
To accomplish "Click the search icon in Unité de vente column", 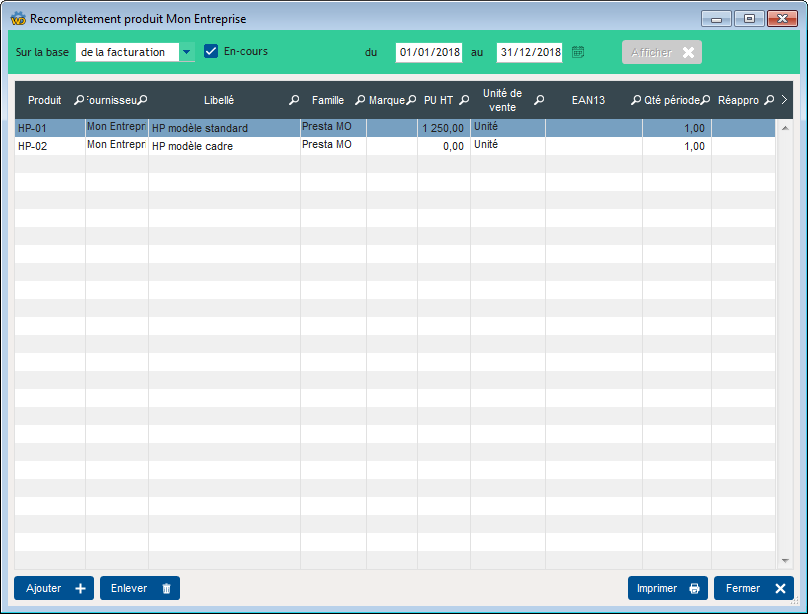I will coord(539,100).
